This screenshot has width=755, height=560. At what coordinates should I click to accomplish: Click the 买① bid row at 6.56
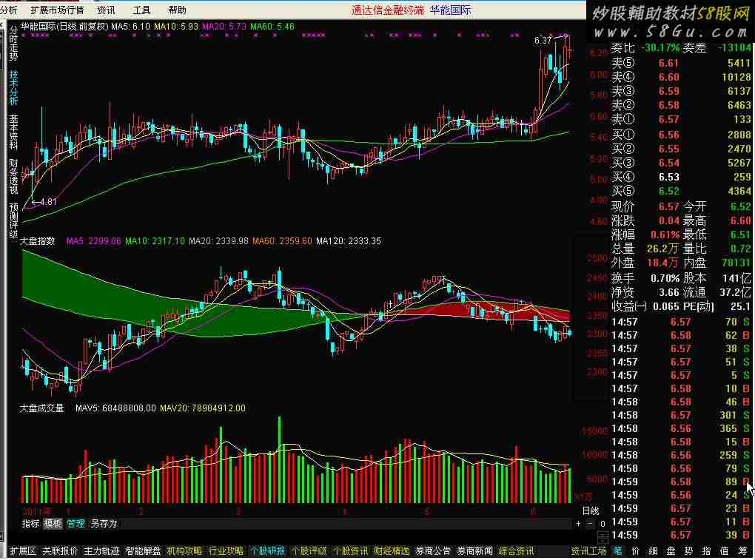[681, 135]
